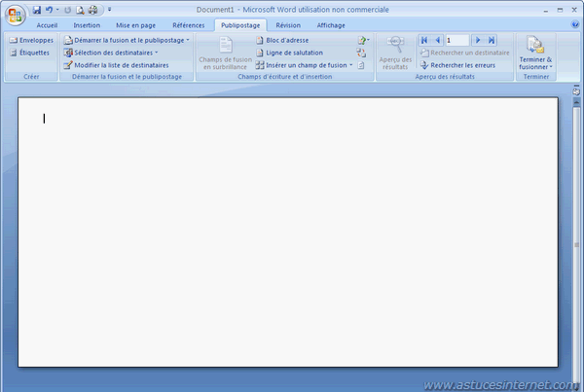Click Rechercher les erreurs
The height and width of the screenshot is (392, 584).
(x=457, y=65)
